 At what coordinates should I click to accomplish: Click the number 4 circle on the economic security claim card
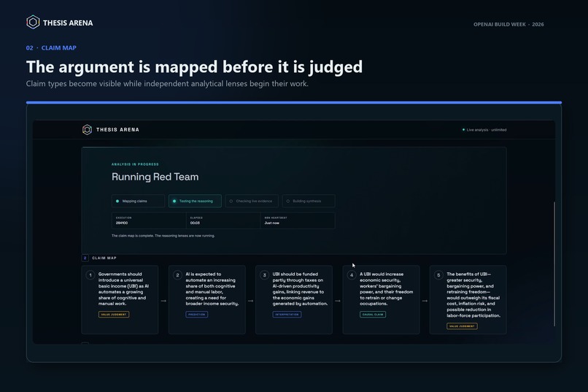tap(352, 275)
